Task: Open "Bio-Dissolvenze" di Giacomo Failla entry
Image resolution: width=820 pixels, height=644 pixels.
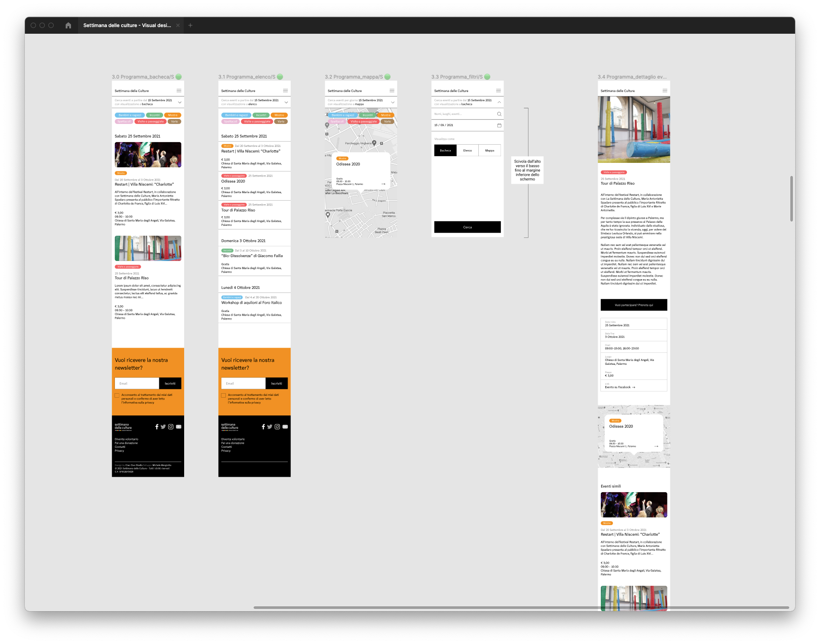Action: [x=254, y=261]
